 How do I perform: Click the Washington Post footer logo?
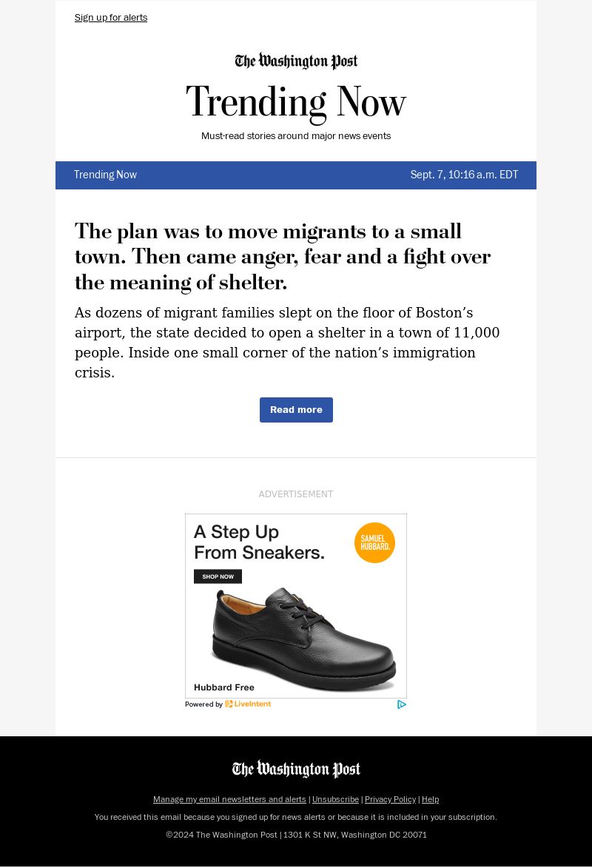296,770
